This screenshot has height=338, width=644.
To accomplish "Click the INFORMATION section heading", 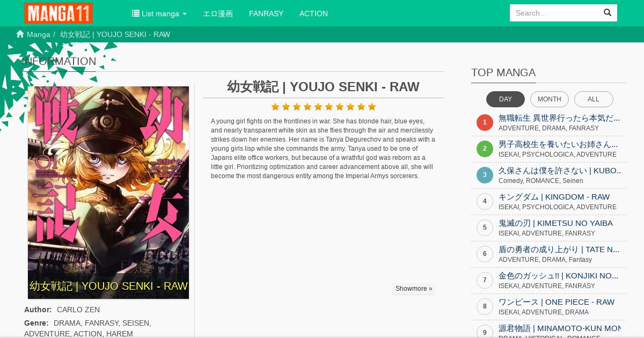I will point(59,61).
